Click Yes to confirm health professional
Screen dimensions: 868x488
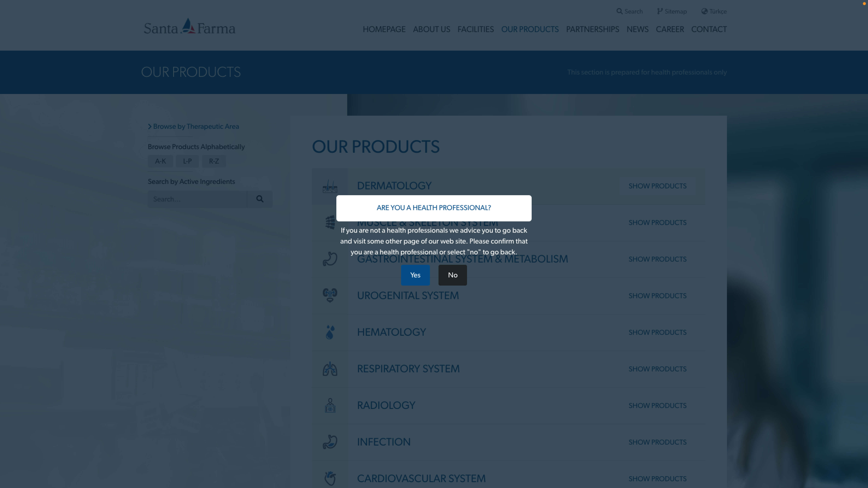click(415, 275)
